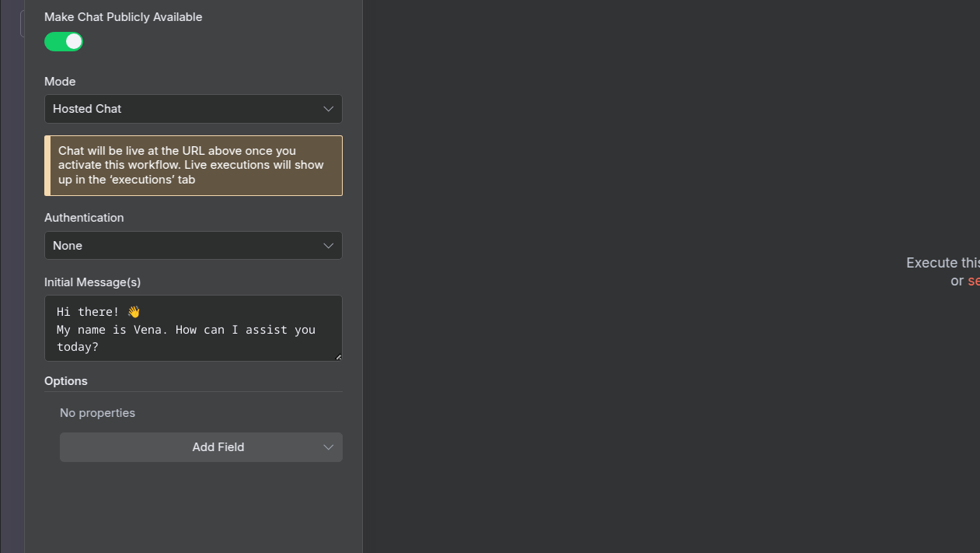Click the orange link under Execute text
The width and height of the screenshot is (980, 553).
click(973, 281)
